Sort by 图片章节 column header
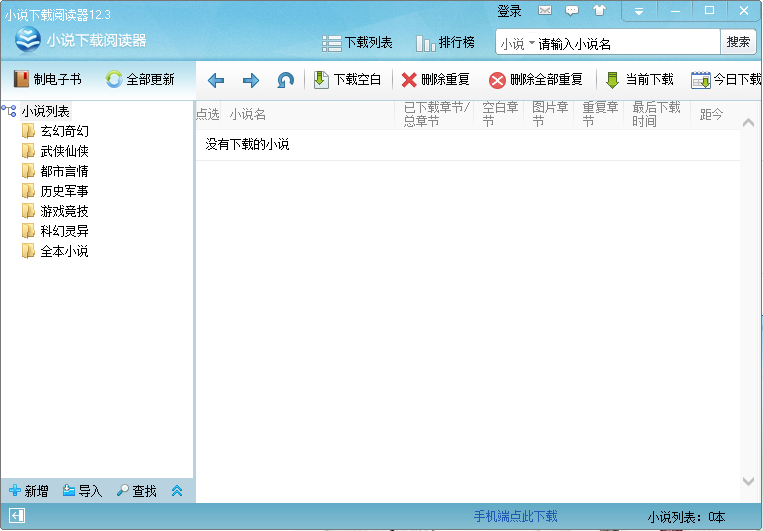763x531 pixels. (x=550, y=114)
